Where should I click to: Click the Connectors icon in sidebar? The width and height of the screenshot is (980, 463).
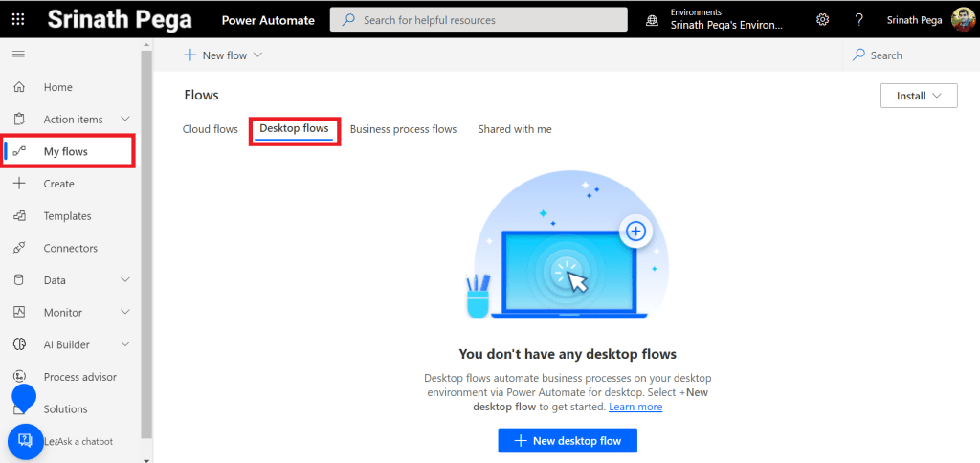pyautogui.click(x=19, y=248)
